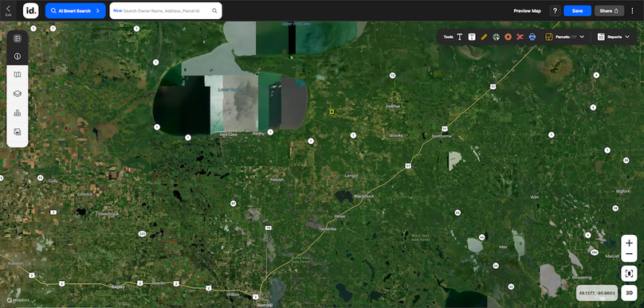Click the Print tool icon
This screenshot has width=644, height=308.
532,37
